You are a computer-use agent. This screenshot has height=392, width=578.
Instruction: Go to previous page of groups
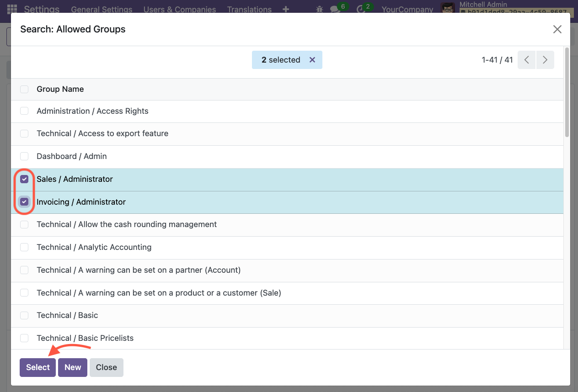(527, 60)
